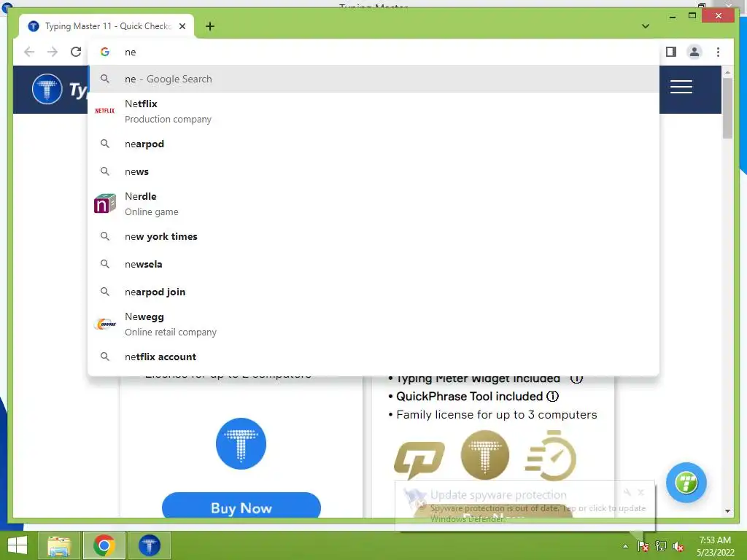The image size is (747, 560).
Task: Select the Nerdle online game suggestion
Action: 373,204
